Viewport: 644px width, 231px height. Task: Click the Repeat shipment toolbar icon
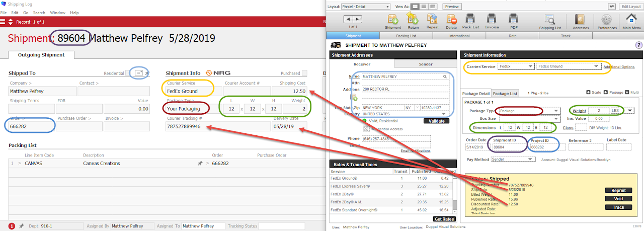pyautogui.click(x=432, y=19)
